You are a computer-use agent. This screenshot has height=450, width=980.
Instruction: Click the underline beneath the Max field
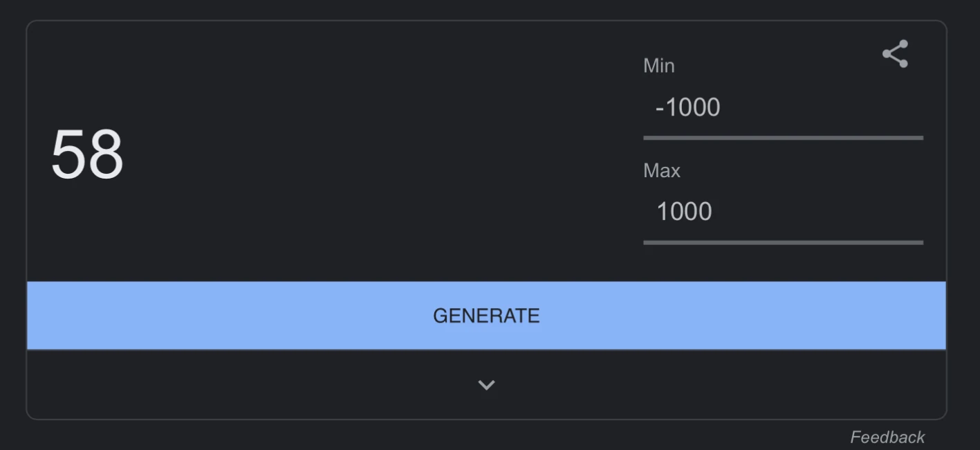782,242
